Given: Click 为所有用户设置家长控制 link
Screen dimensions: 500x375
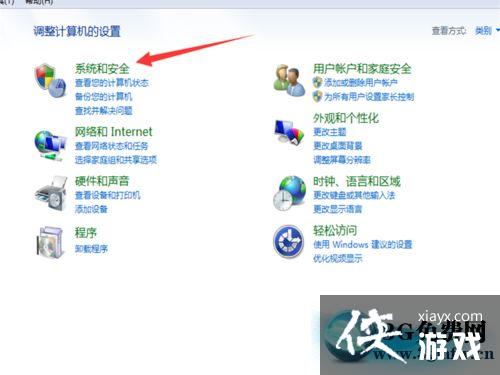Looking at the screenshot, I should 369,97.
